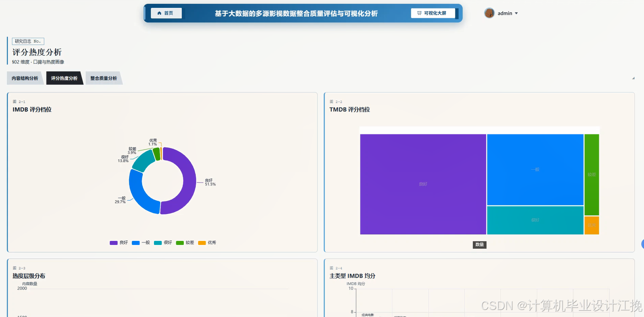The width and height of the screenshot is (644, 317).
Task: Click the orange 优秀 legend swatch
Action: 202,243
